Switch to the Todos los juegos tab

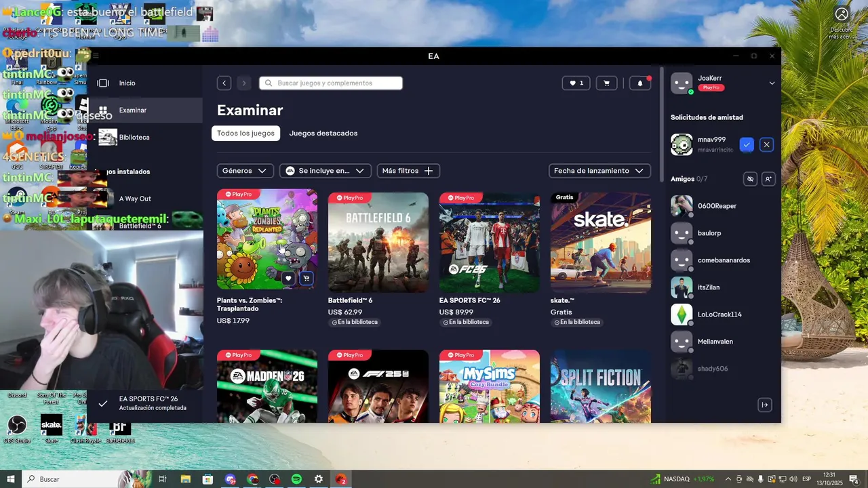pos(245,133)
